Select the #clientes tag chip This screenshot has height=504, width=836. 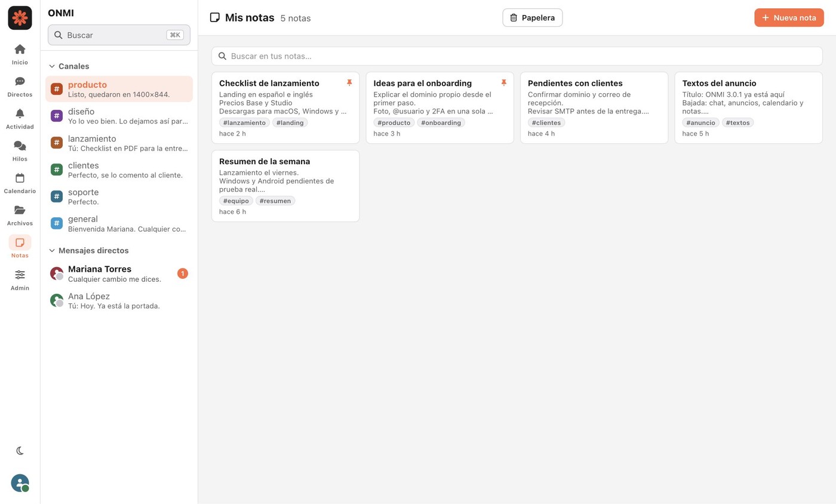coord(546,122)
